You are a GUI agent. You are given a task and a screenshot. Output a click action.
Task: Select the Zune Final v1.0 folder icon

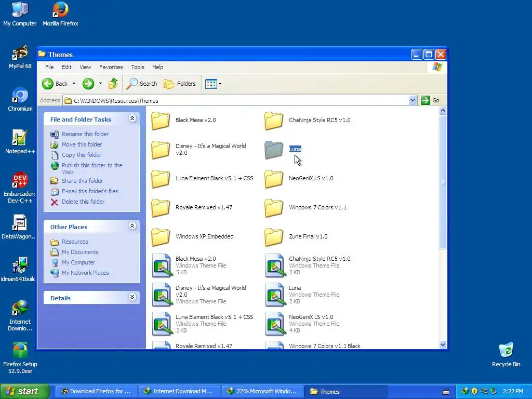[x=274, y=237]
